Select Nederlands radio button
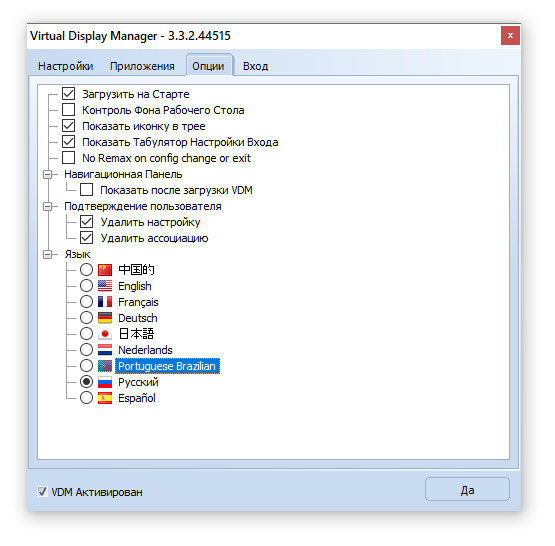Image resolution: width=555 pixels, height=546 pixels. pos(86,350)
